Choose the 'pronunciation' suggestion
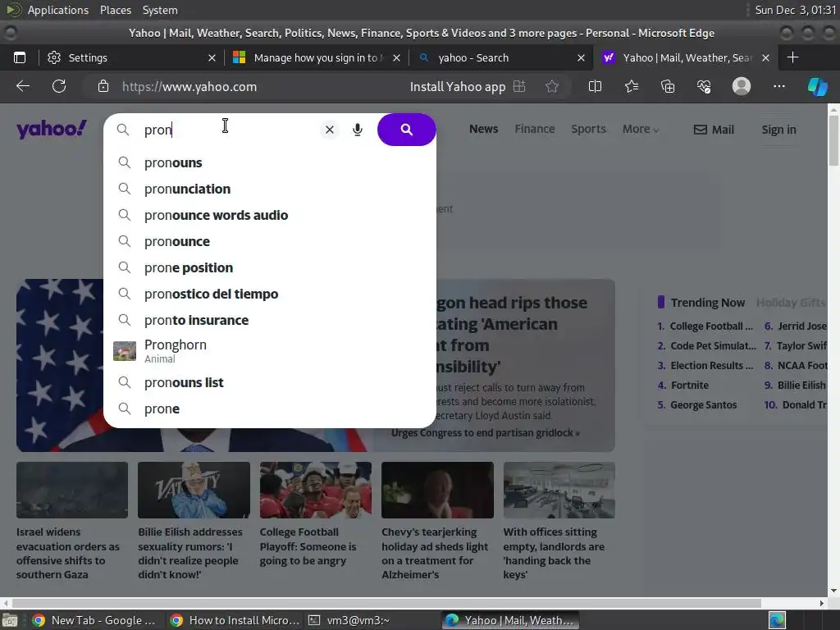Viewport: 840px width, 630px height. click(269, 189)
